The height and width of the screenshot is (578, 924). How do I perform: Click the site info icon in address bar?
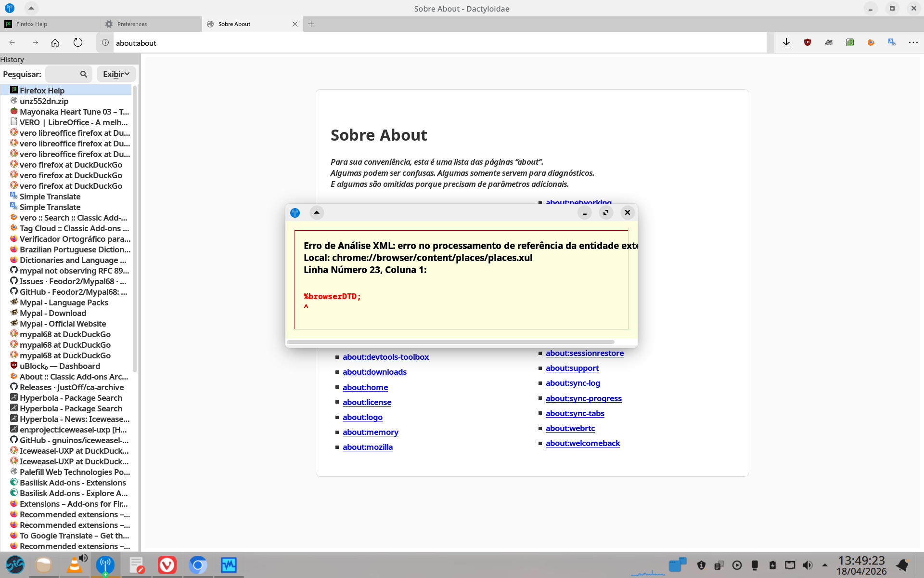[105, 43]
